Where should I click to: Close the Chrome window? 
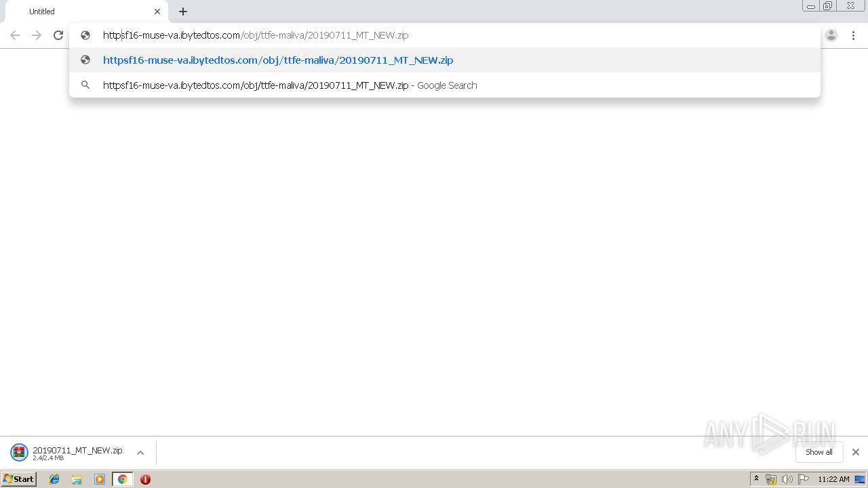pos(850,6)
